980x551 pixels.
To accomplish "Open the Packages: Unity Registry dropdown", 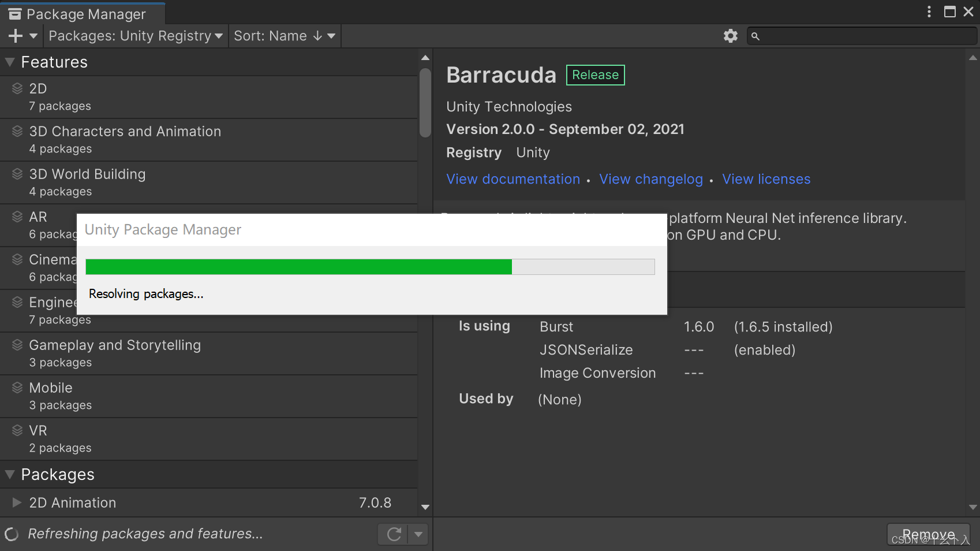I will (x=136, y=36).
